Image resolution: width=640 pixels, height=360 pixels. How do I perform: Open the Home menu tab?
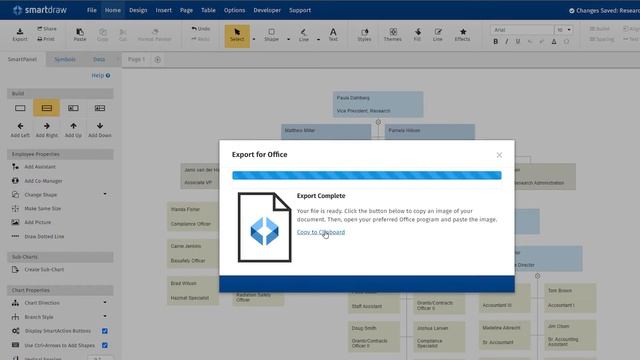[x=113, y=10]
